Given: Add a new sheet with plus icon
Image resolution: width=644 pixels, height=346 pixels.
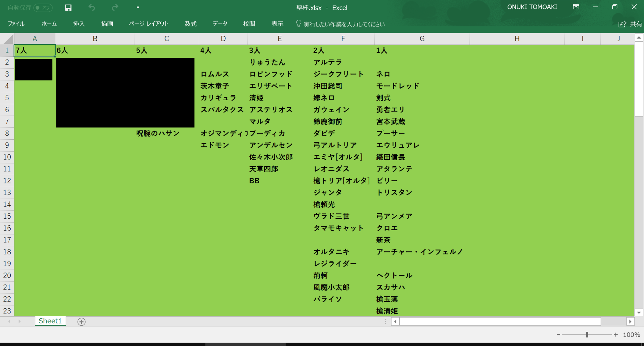Looking at the screenshot, I should 81,321.
